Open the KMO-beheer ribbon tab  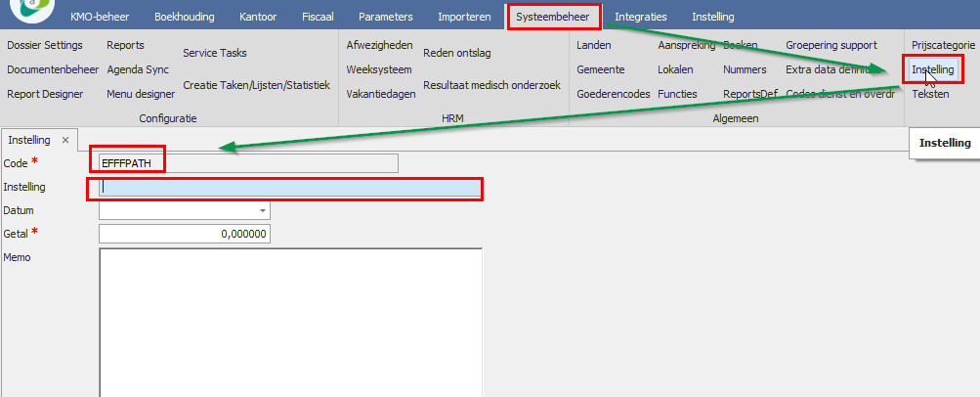click(x=101, y=17)
